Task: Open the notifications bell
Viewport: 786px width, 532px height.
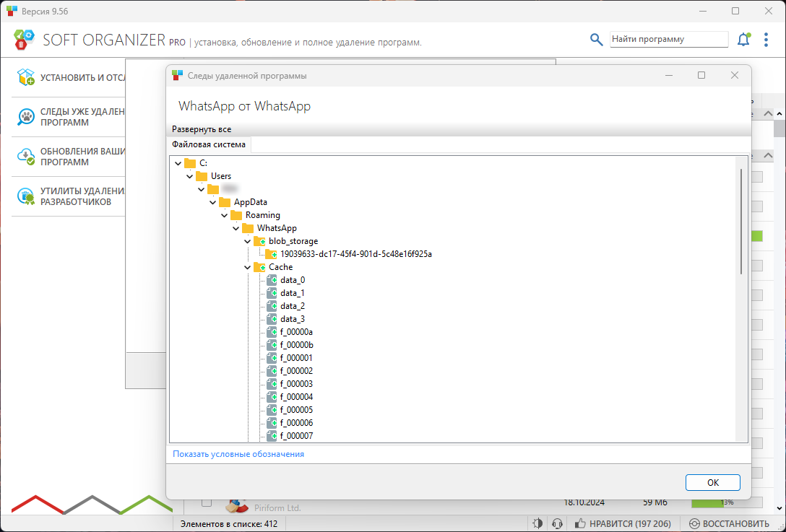Action: 744,40
